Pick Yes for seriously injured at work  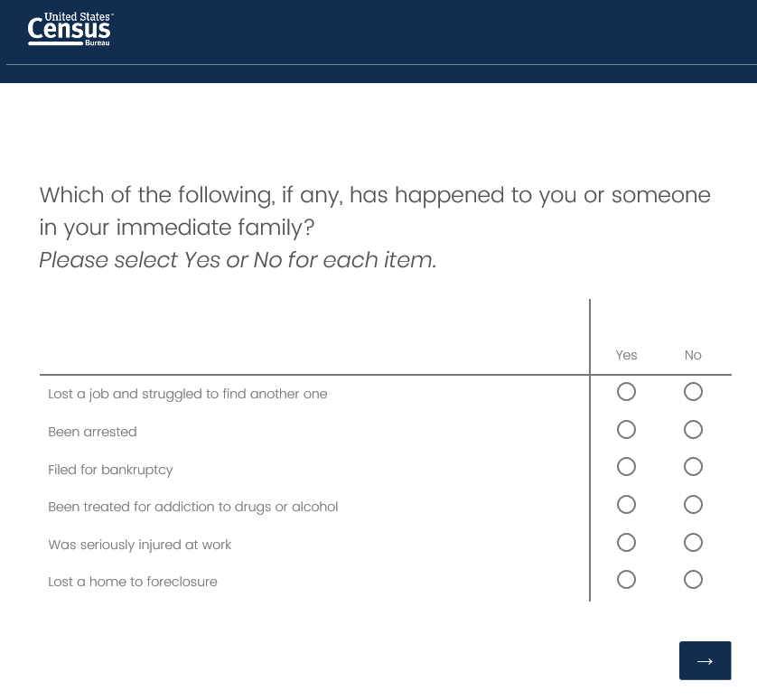click(626, 543)
